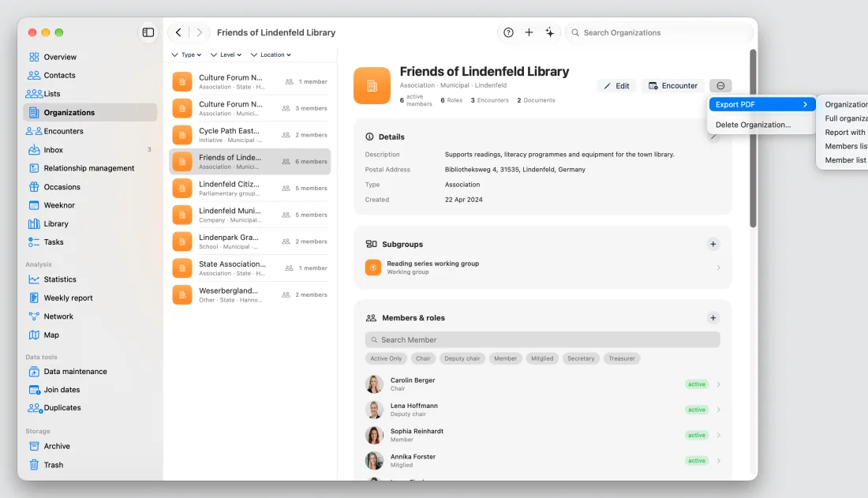
Task: Open the Location filter dropdown
Action: (x=271, y=54)
